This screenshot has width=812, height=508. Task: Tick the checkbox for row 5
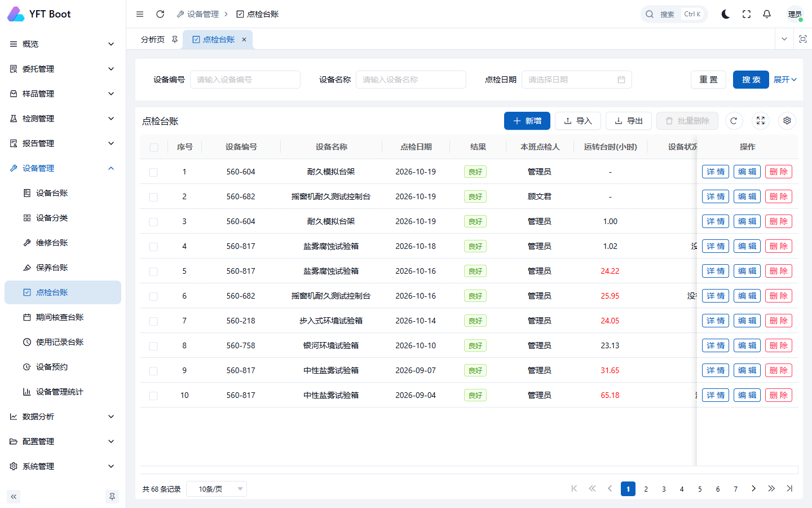tap(153, 271)
